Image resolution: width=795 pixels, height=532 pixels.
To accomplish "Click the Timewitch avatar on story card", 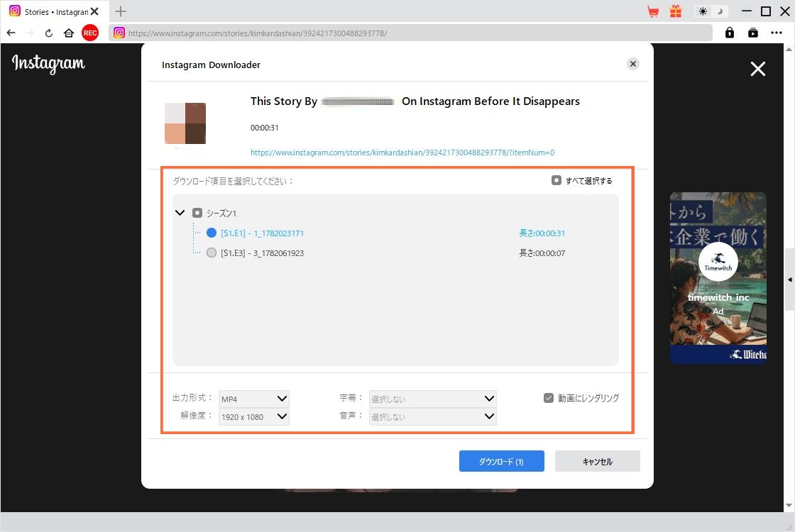I will coord(718,262).
